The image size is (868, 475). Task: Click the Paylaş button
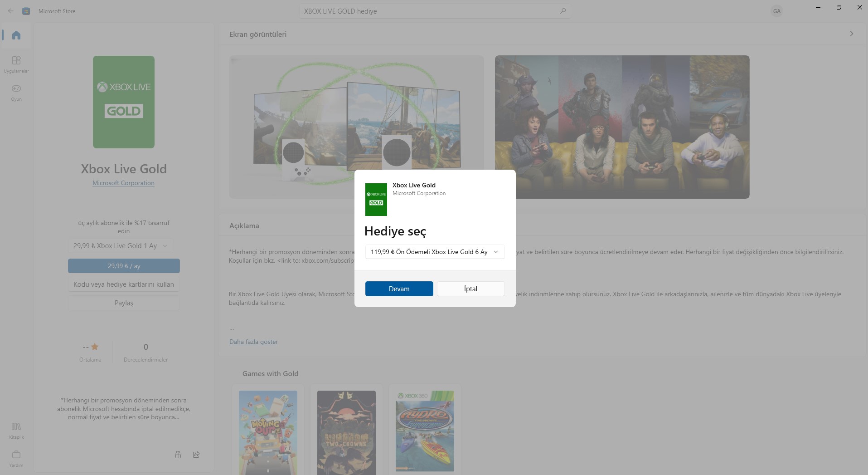point(124,303)
